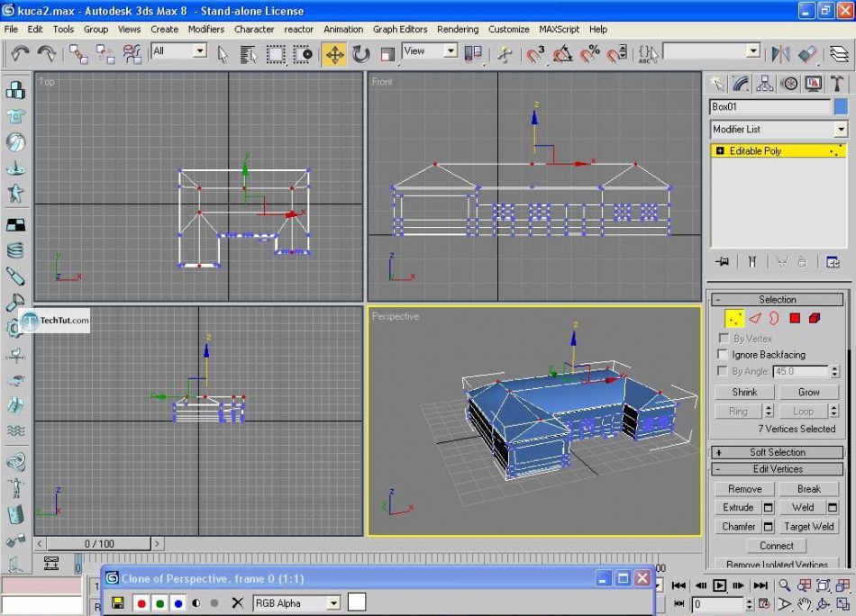Toggle the By Vertex checkbox
The height and width of the screenshot is (616, 856).
coord(723,339)
